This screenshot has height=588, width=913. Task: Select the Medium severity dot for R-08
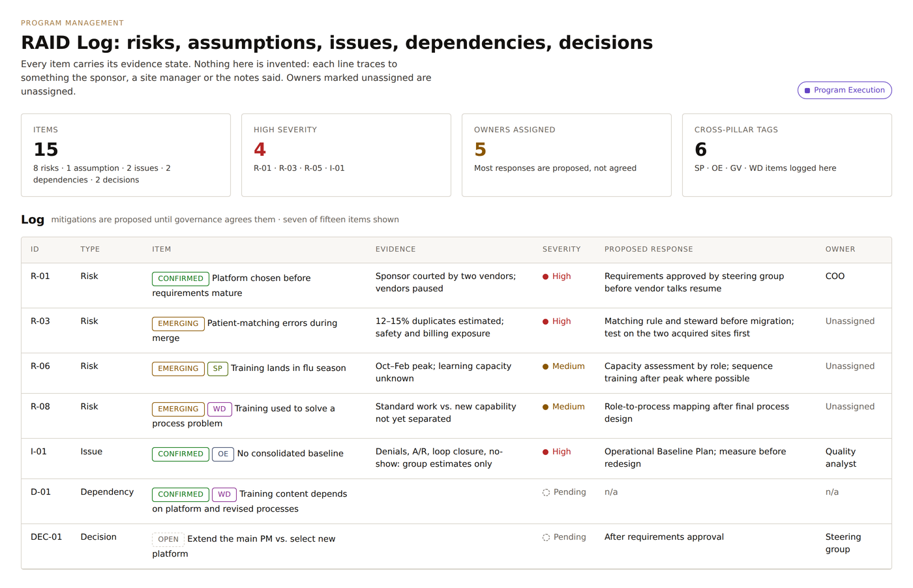545,407
